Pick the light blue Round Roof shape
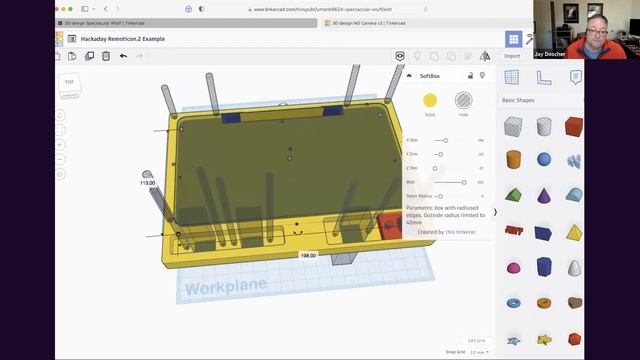Viewport: 640px width, 360px height. (x=574, y=194)
